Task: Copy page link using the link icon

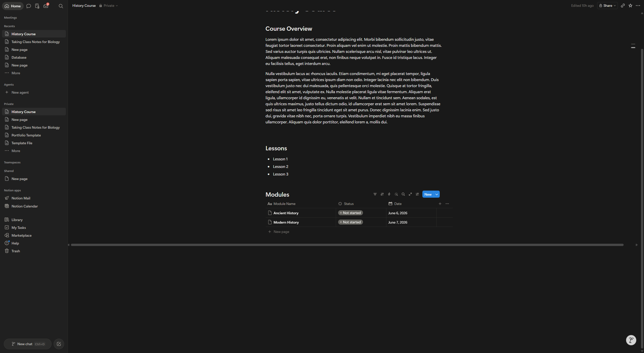Action: click(623, 6)
